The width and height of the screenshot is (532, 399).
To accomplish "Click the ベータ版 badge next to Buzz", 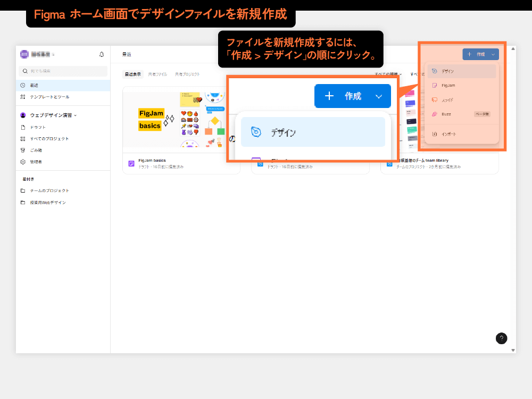I will 482,114.
